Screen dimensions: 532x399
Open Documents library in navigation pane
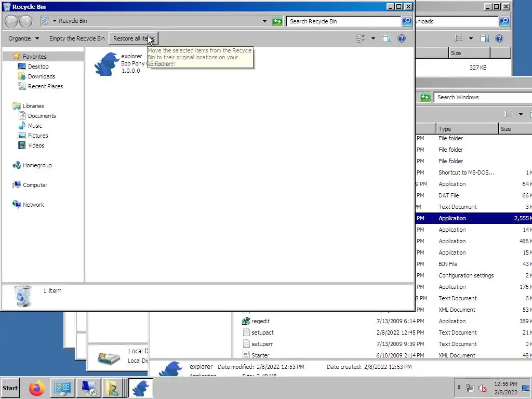42,116
